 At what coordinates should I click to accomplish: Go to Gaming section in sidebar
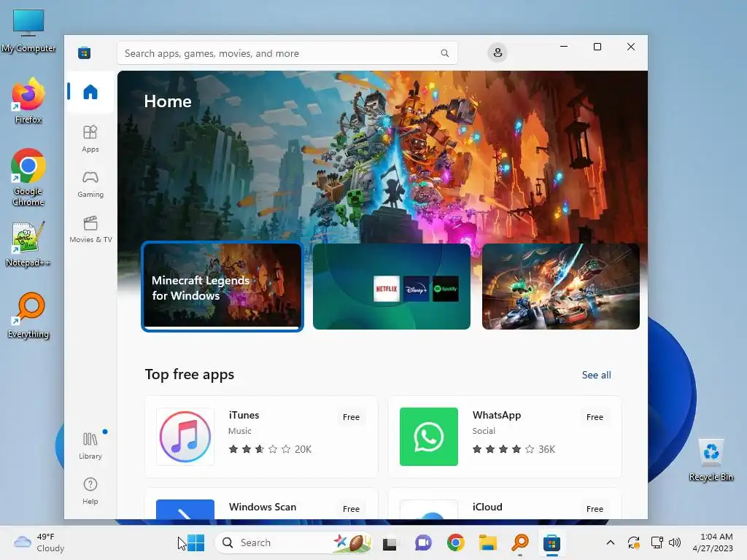point(90,184)
